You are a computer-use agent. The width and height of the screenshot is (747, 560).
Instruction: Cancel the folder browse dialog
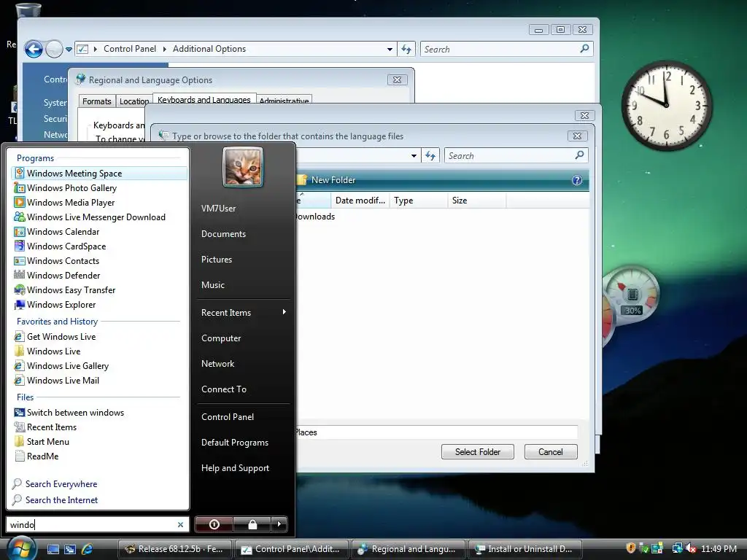pos(551,452)
